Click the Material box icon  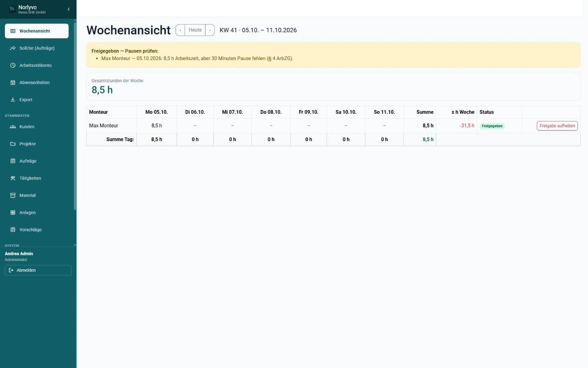coord(13,195)
